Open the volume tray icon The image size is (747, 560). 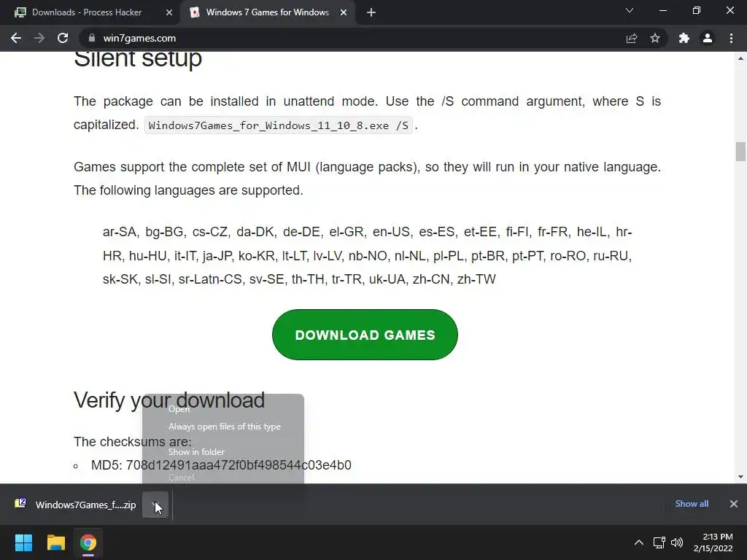tap(677, 542)
